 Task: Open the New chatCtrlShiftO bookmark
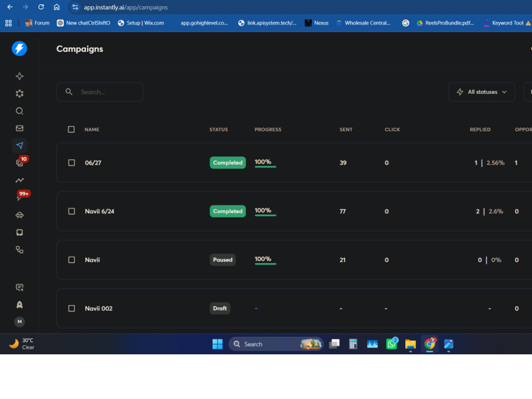click(x=84, y=23)
